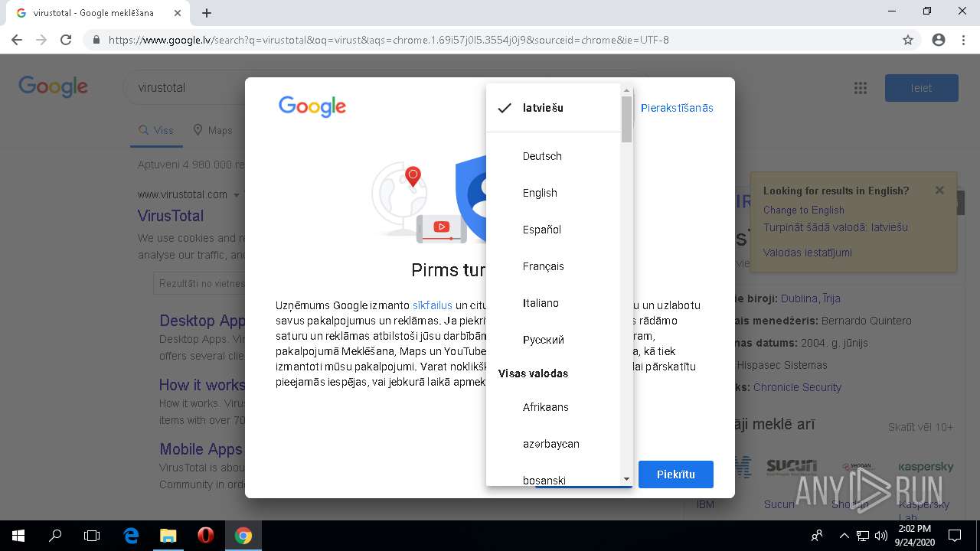The width and height of the screenshot is (980, 551).
Task: Click Google logo on results page
Action: coord(54,86)
